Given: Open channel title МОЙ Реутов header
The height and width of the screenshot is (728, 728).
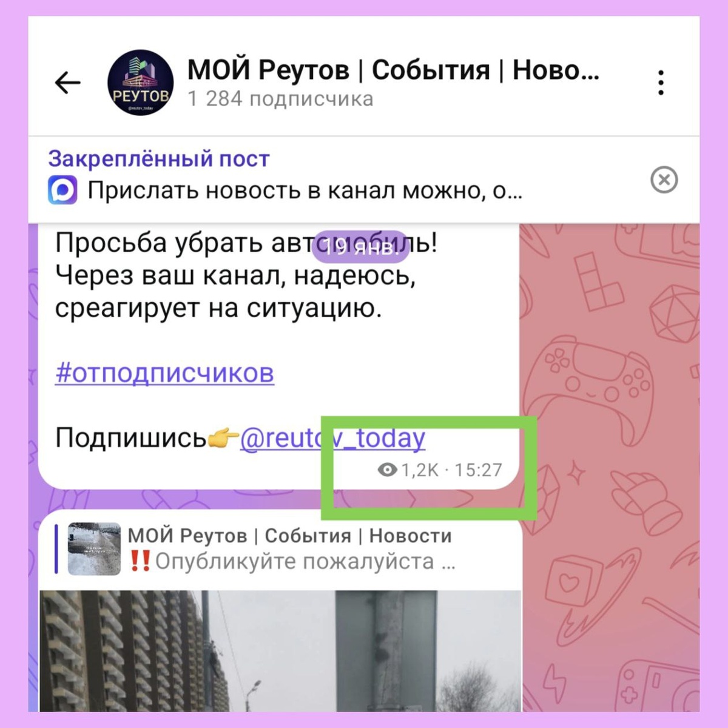Looking at the screenshot, I should [x=393, y=70].
